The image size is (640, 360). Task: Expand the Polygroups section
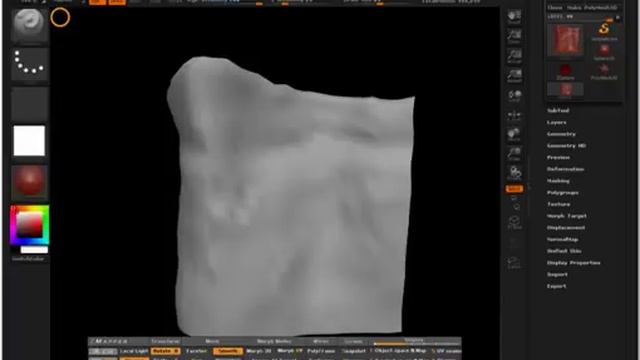coord(562,193)
